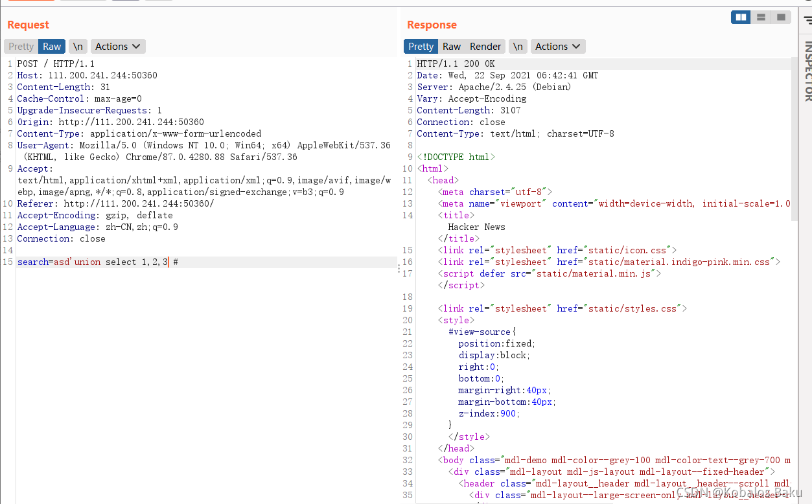The image size is (812, 504).
Task: Click the POST / HTTP/1.1 request line
Action: [x=56, y=63]
